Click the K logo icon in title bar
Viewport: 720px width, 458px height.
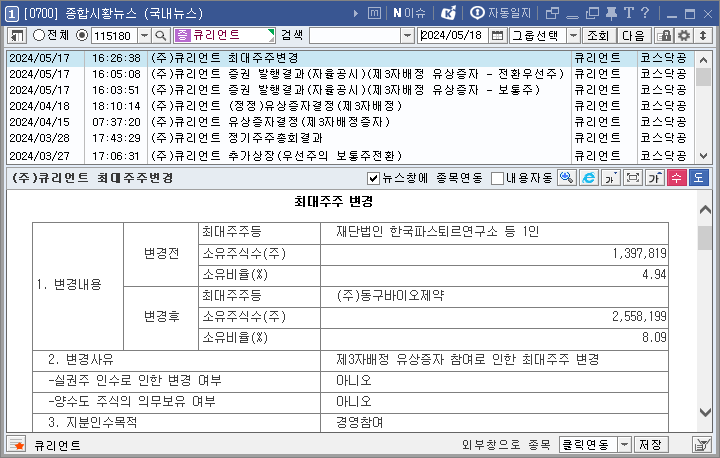tap(448, 13)
